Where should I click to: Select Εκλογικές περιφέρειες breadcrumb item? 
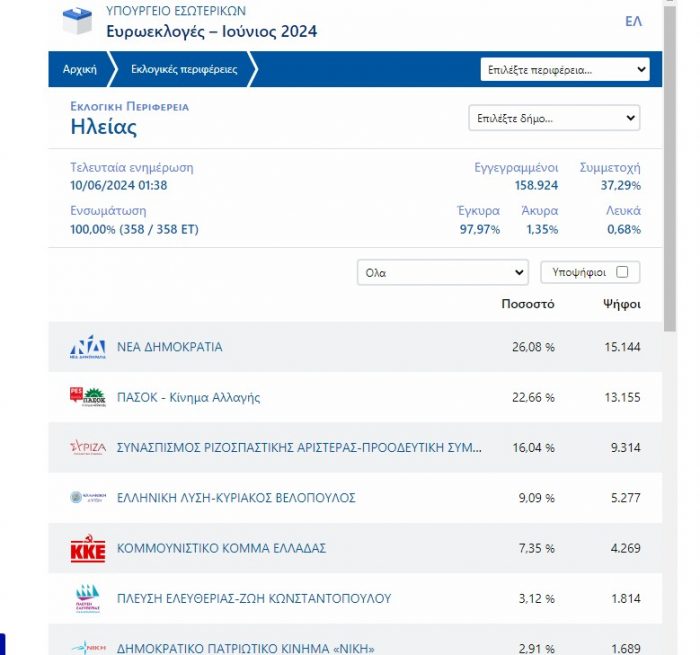pos(181,69)
